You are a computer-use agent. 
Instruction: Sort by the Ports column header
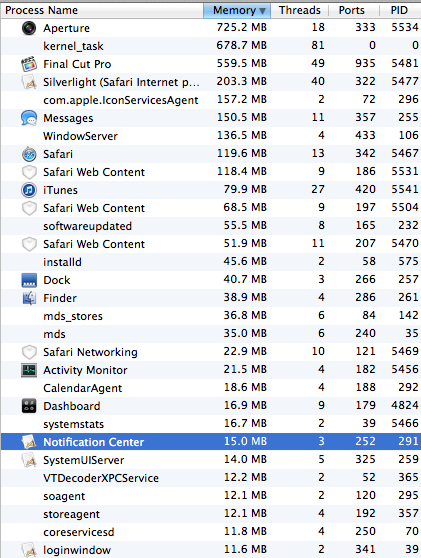coord(352,10)
